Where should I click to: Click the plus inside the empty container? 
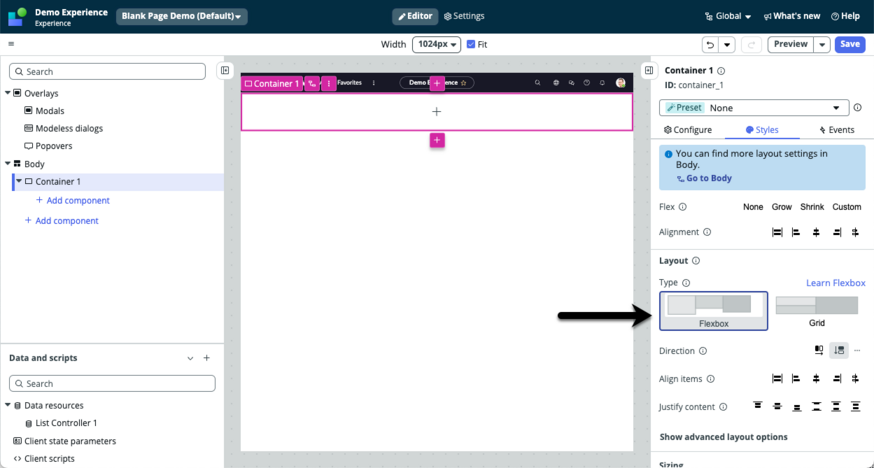pos(436,112)
